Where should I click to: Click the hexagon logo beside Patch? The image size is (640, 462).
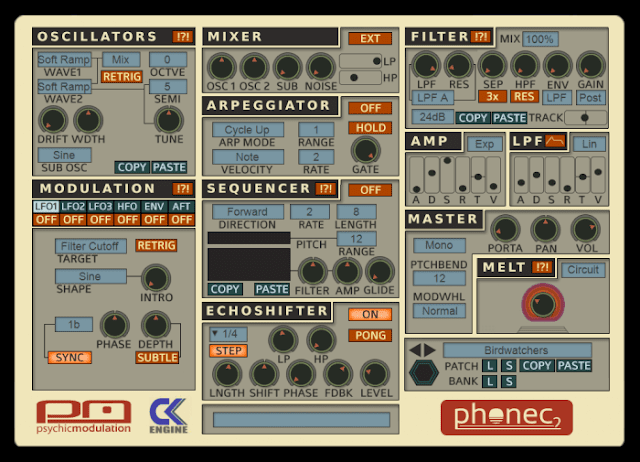coord(423,372)
